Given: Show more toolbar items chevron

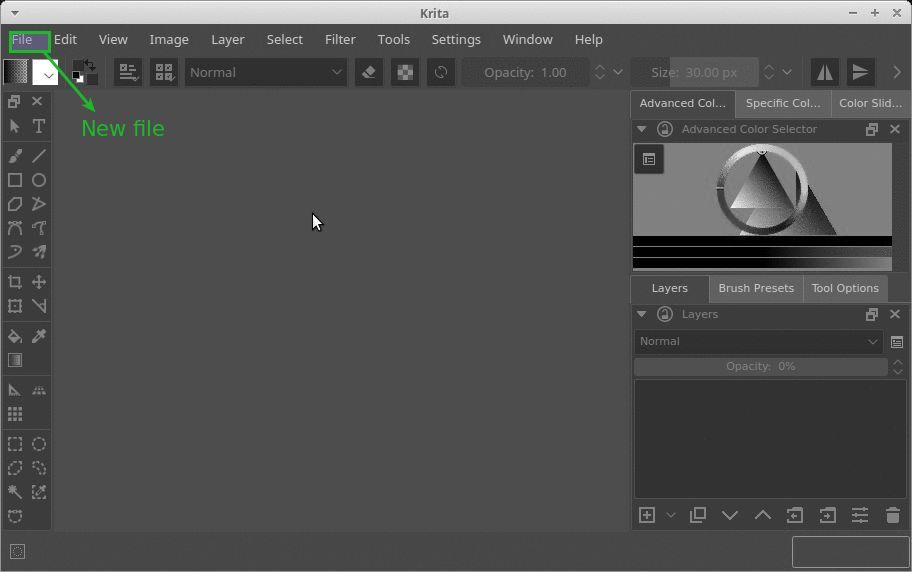Looking at the screenshot, I should 896,72.
